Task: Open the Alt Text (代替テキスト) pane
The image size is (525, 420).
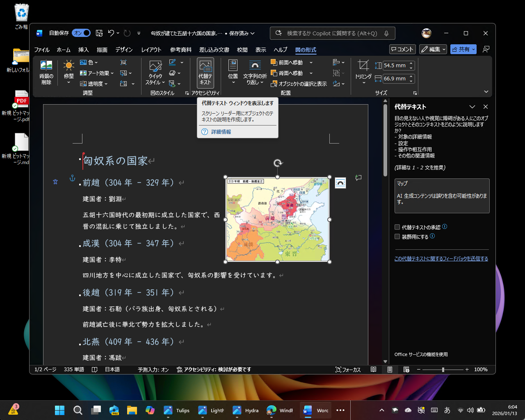Action: coord(205,73)
